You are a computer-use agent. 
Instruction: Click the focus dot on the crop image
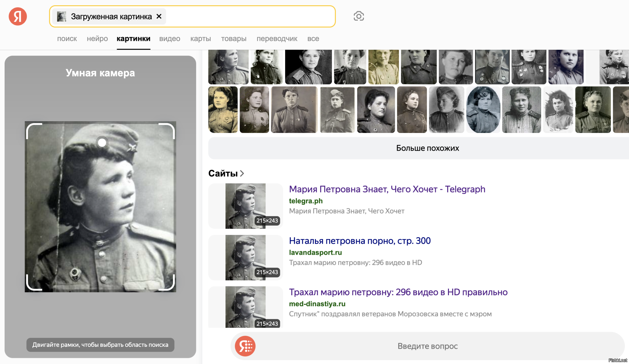click(x=102, y=143)
